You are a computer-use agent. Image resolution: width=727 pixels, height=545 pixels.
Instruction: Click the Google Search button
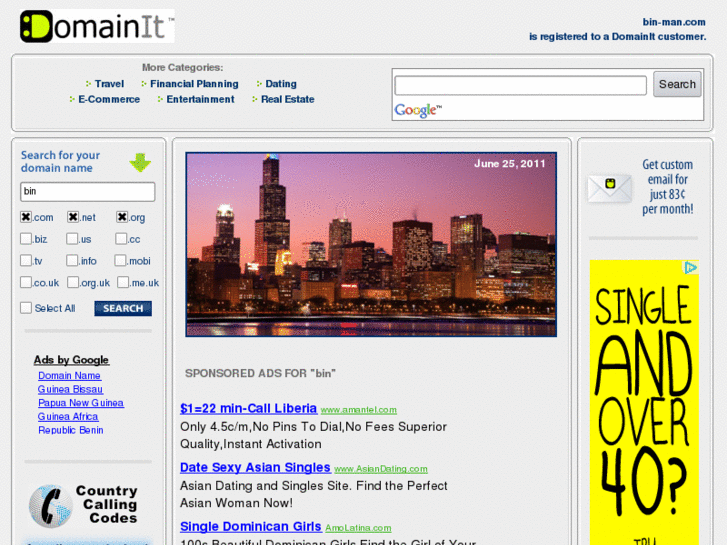677,84
